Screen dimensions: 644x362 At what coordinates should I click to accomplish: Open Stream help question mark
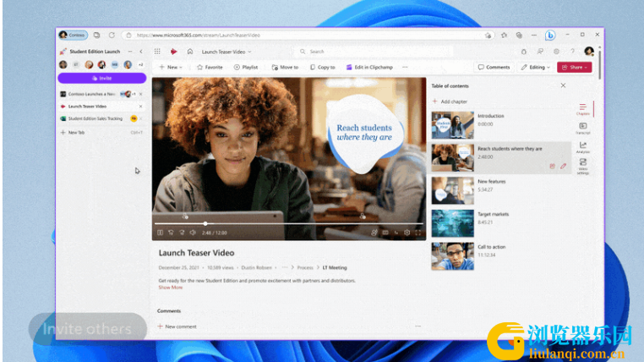[x=572, y=52]
